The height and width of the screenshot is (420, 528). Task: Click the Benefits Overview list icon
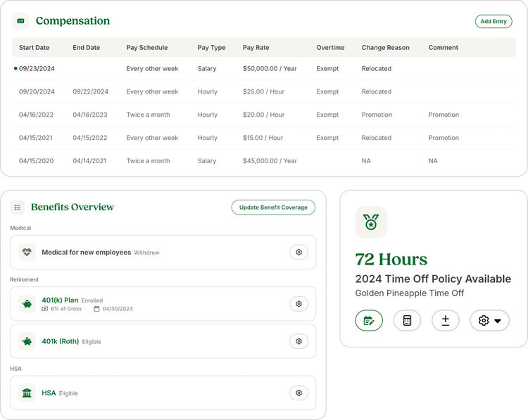18,207
